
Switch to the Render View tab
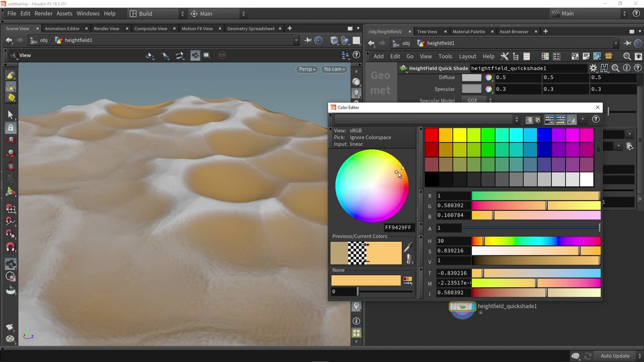107,29
